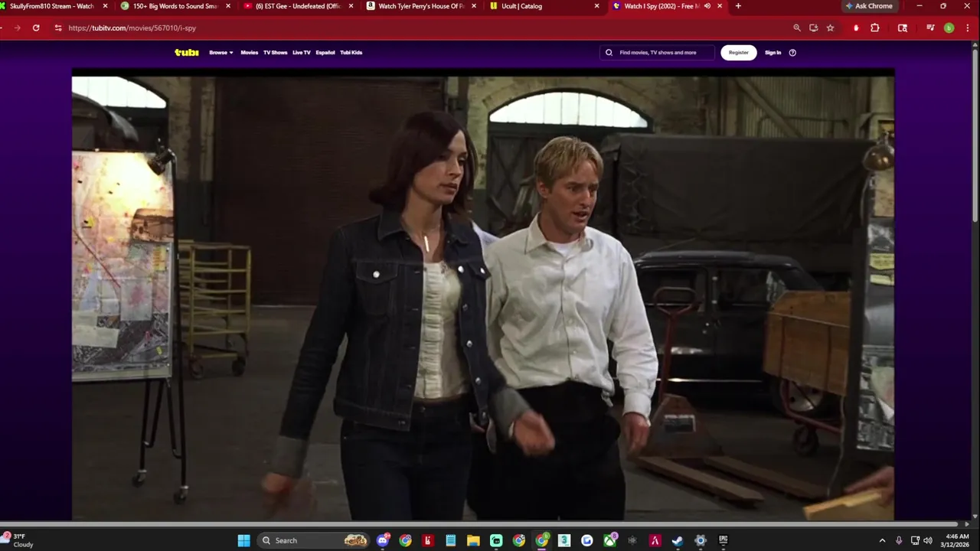Switch to Tyler Perry's House Of tab
Screen dimensions: 980x551
tap(420, 6)
